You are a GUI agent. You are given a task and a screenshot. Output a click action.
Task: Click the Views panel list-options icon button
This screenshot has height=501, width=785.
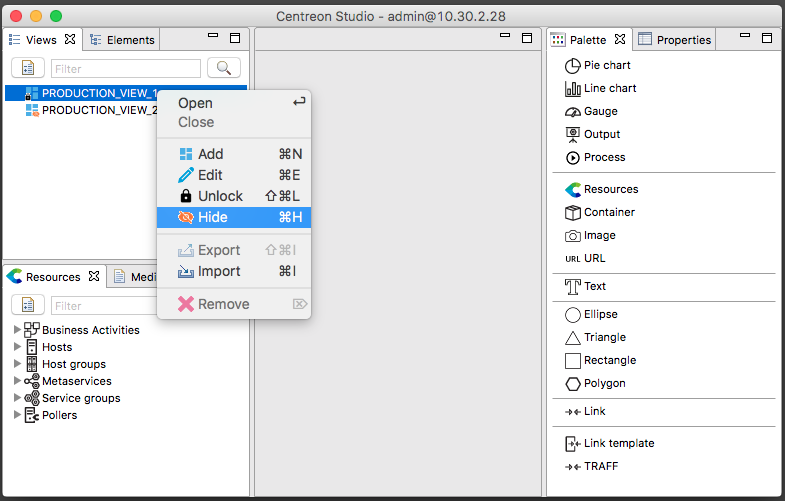tap(28, 68)
